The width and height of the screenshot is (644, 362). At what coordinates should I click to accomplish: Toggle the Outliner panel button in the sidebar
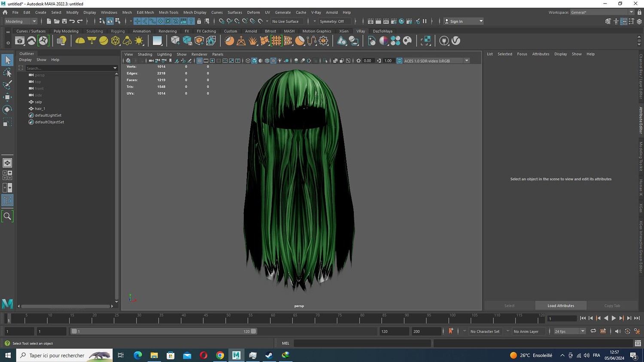[x=7, y=200]
